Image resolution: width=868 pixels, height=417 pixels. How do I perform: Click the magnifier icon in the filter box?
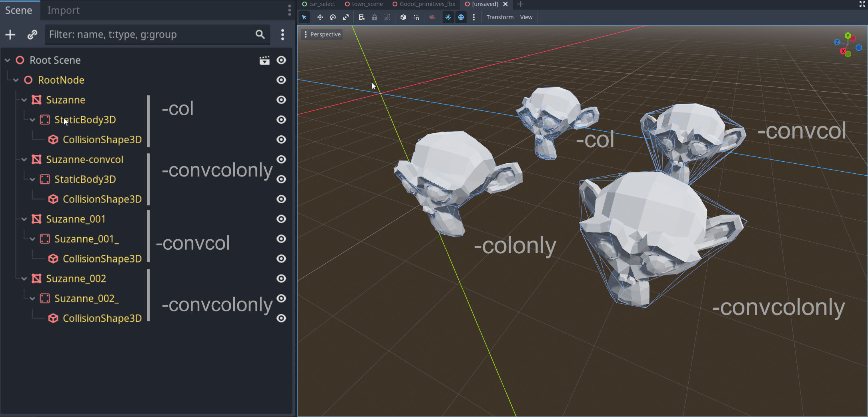point(260,34)
